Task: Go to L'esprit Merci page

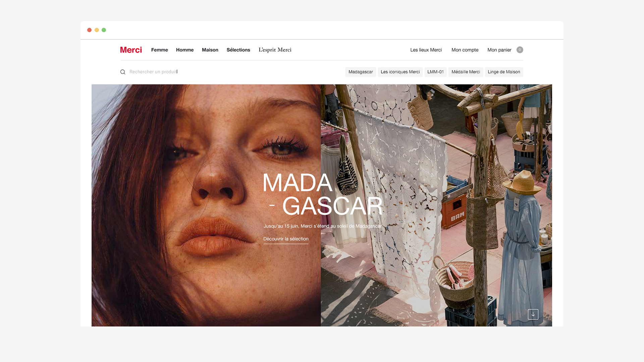Action: click(x=275, y=50)
